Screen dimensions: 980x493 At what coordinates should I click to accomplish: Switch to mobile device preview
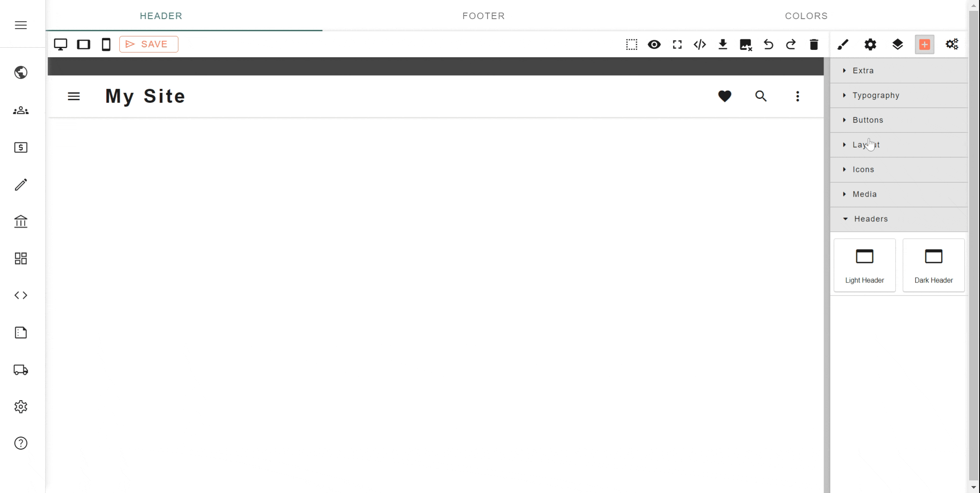click(106, 44)
